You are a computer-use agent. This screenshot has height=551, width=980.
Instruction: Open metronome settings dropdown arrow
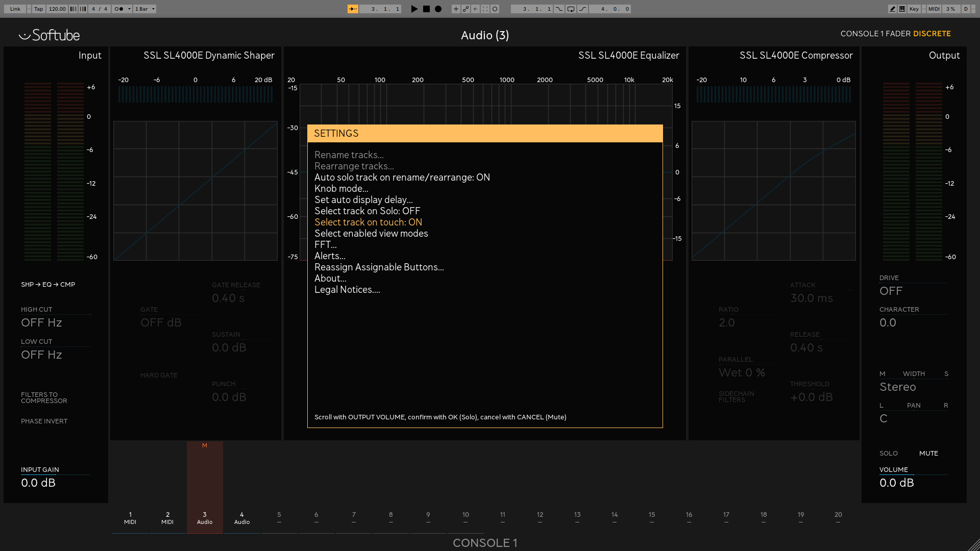[129, 9]
